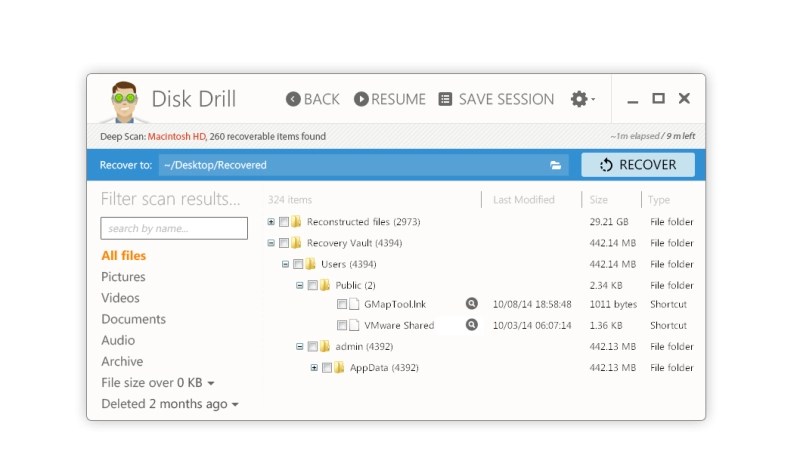Sort by the Type column header
Screen dimensions: 800x467
[x=659, y=200]
